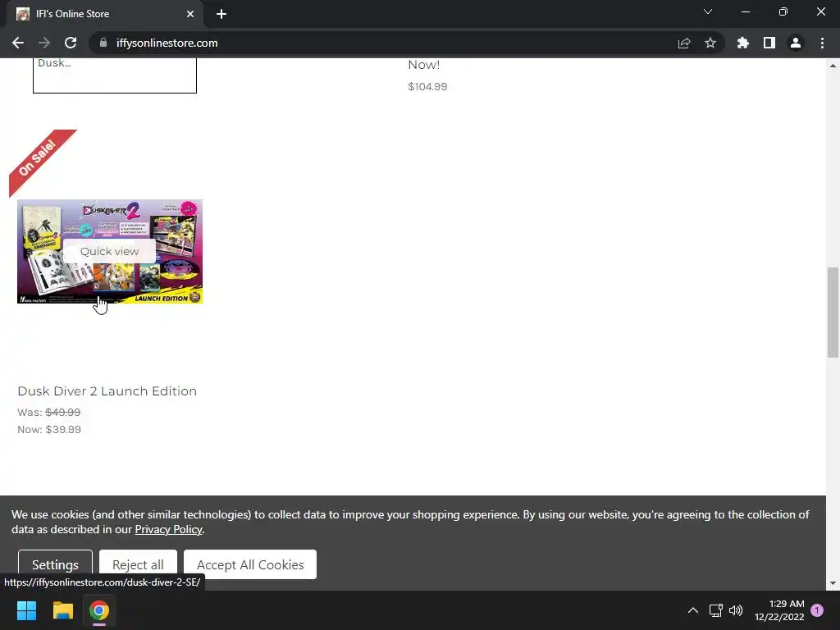Click the browser forward arrow
This screenshot has width=840, height=630.
pyautogui.click(x=44, y=43)
